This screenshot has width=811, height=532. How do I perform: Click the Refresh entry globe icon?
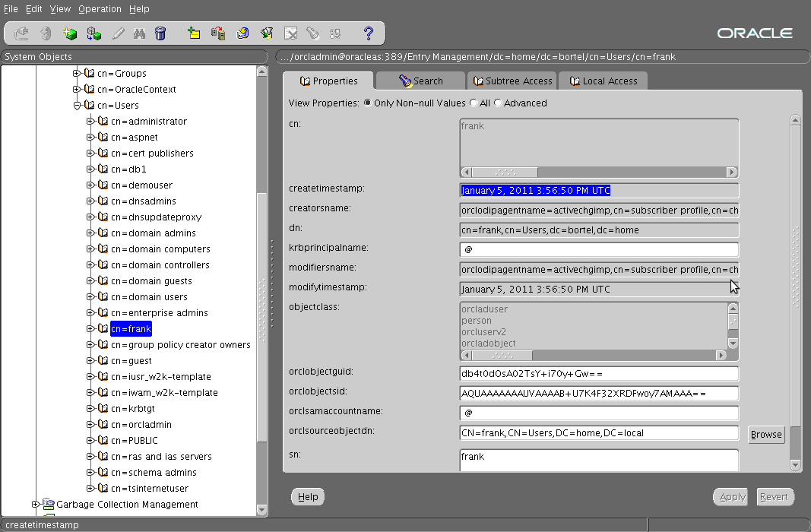243,33
